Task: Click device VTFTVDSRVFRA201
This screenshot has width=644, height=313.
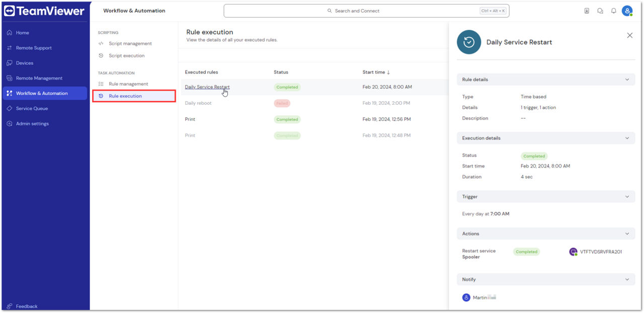Action: click(601, 252)
